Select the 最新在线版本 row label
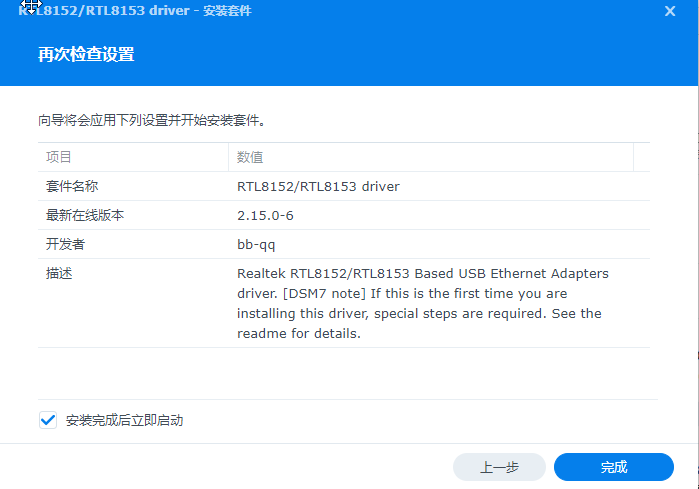 (x=85, y=215)
